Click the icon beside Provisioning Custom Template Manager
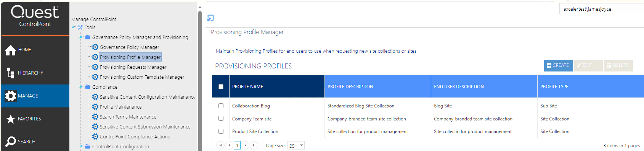This screenshot has width=644, height=151. pyautogui.click(x=95, y=77)
